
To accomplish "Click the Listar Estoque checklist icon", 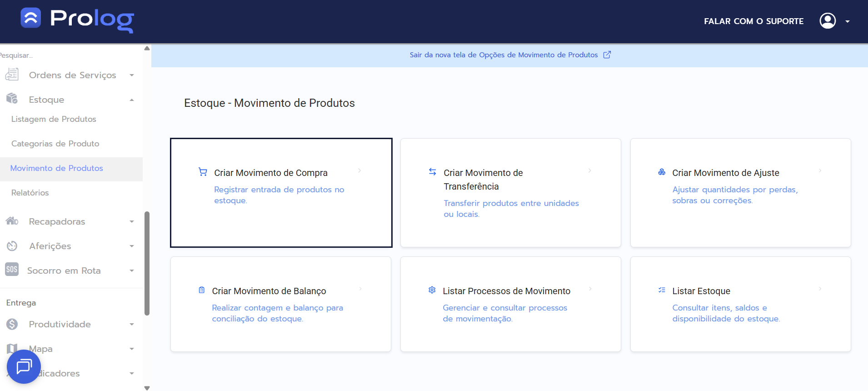I will pyautogui.click(x=662, y=290).
